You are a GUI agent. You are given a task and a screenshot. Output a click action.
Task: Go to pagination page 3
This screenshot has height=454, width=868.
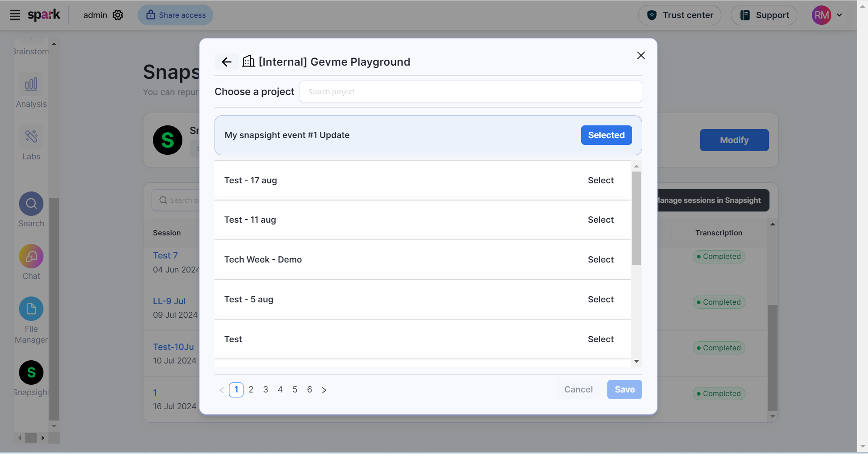pos(266,390)
